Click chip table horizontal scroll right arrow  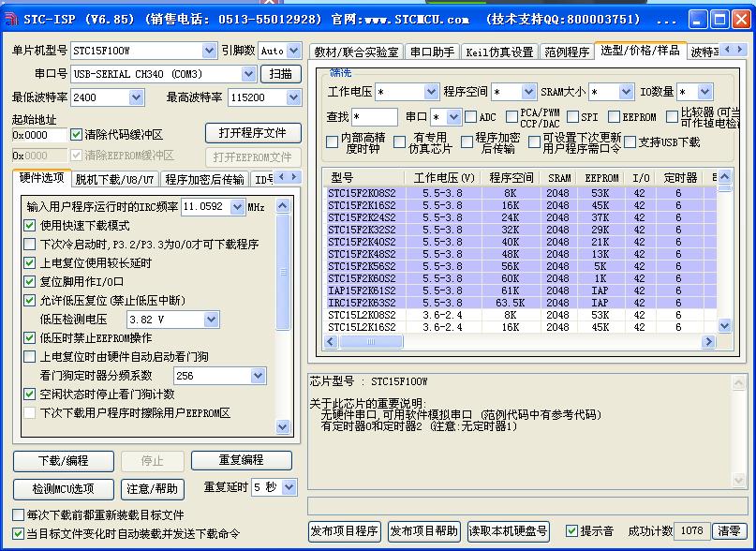[x=708, y=342]
